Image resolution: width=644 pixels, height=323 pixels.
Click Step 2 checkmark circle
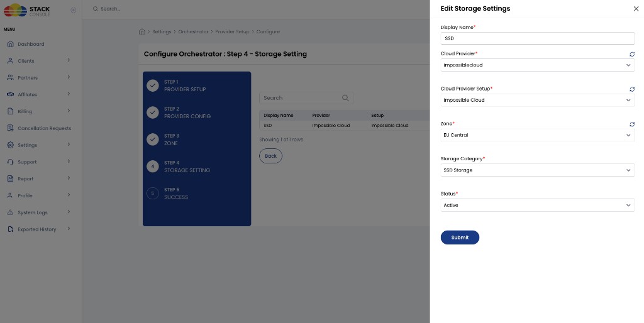(153, 112)
